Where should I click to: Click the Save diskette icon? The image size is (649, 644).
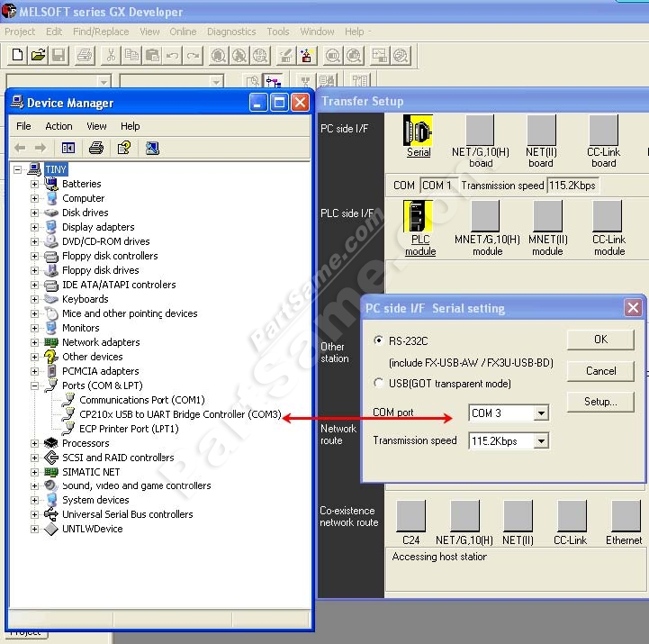(x=59, y=55)
